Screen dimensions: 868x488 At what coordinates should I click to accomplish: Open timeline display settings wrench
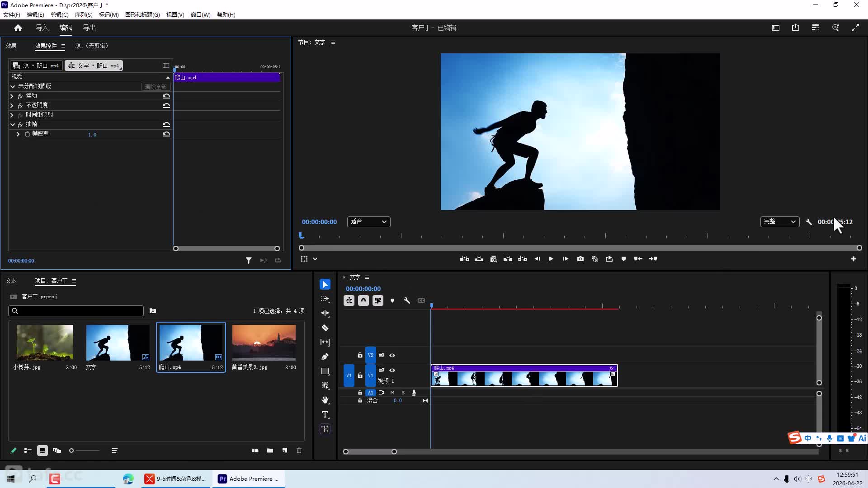407,300
